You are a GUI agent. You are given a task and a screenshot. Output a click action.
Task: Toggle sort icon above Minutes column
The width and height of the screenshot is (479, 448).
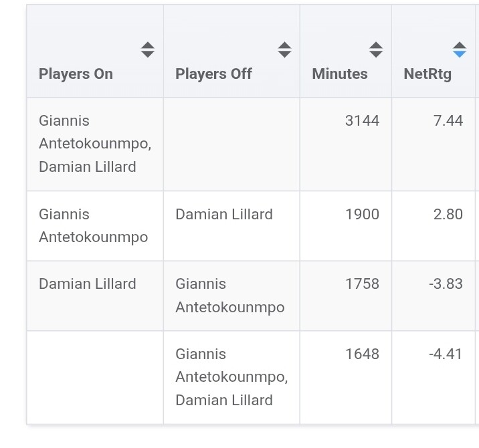point(376,49)
